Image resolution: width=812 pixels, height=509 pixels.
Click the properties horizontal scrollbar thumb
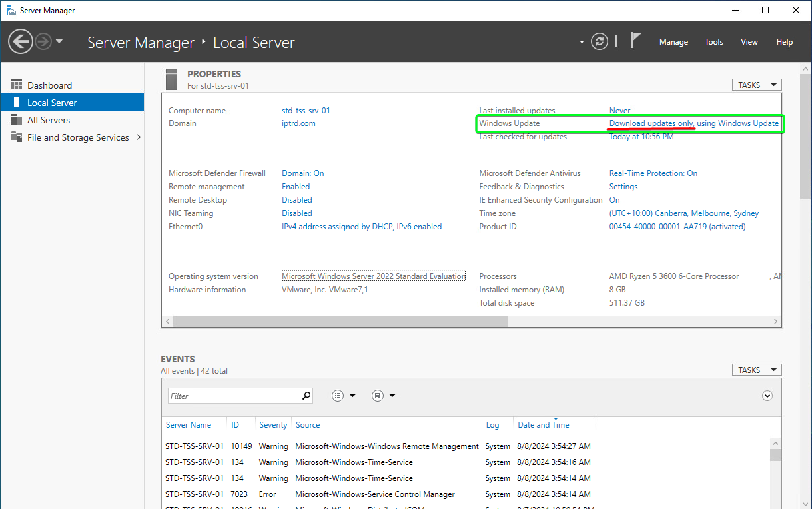click(x=340, y=321)
